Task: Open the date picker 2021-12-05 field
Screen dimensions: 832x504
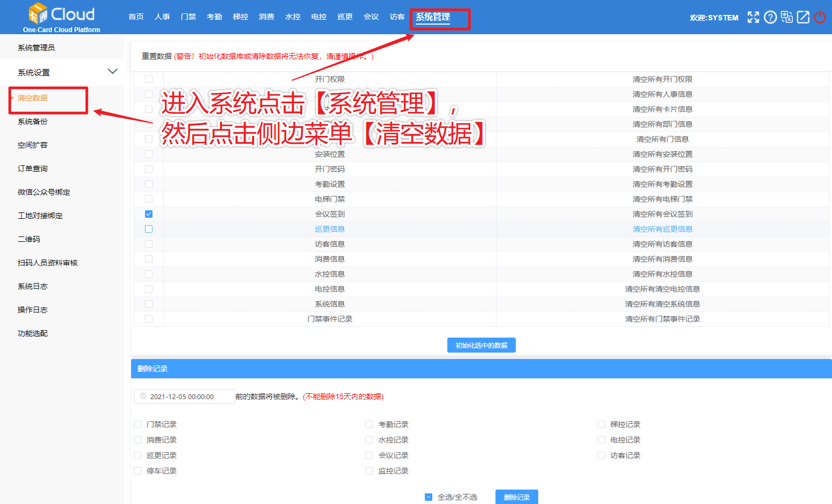Action: pyautogui.click(x=185, y=396)
